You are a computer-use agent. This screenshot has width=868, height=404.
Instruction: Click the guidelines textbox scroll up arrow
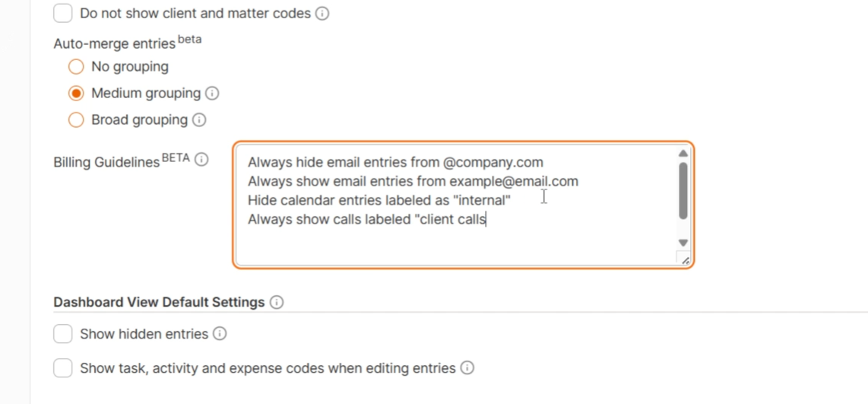[x=683, y=154]
